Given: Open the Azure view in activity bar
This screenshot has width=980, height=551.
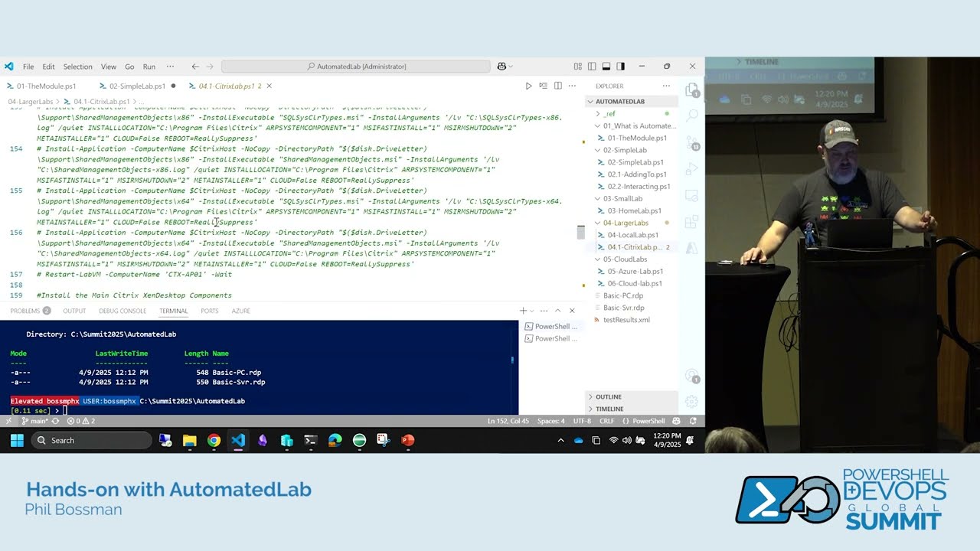Looking at the screenshot, I should point(692,248).
